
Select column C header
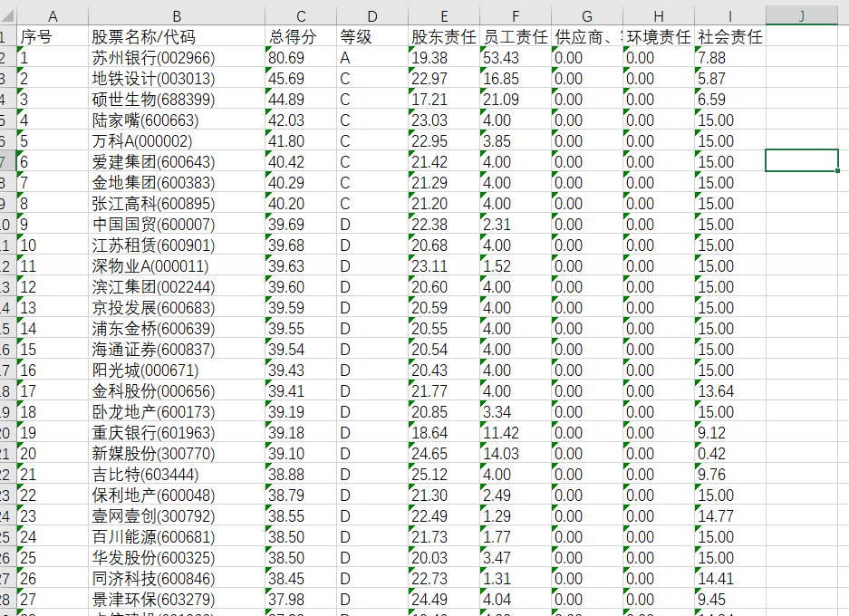(x=301, y=16)
